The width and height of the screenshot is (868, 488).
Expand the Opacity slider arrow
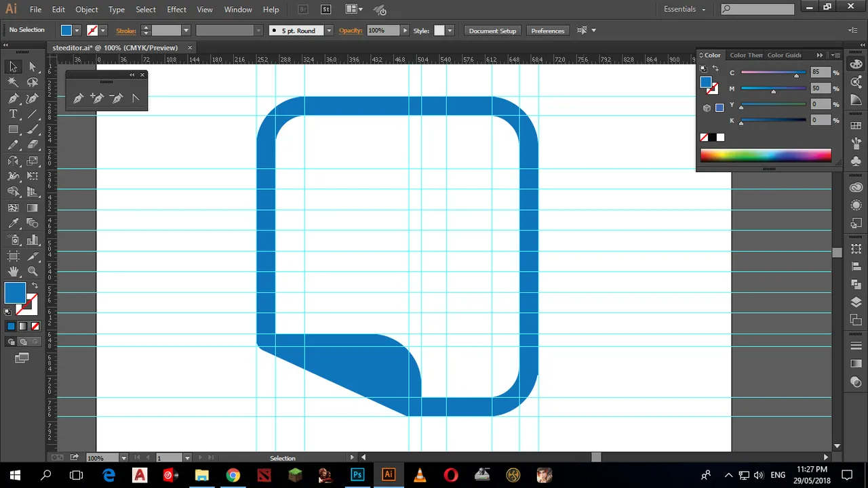[405, 30]
